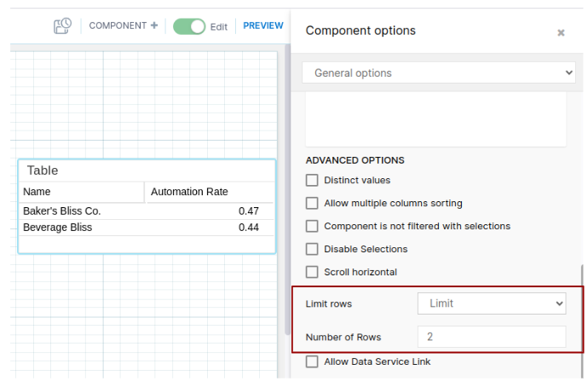588x387 pixels.
Task: Enable the Disable Selections checkbox
Action: (312, 249)
